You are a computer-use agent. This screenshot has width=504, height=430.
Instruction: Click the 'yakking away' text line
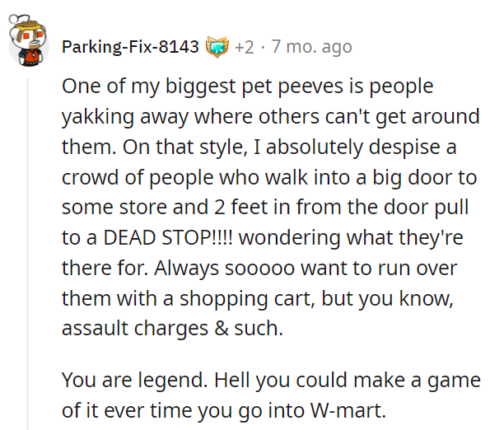[270, 116]
